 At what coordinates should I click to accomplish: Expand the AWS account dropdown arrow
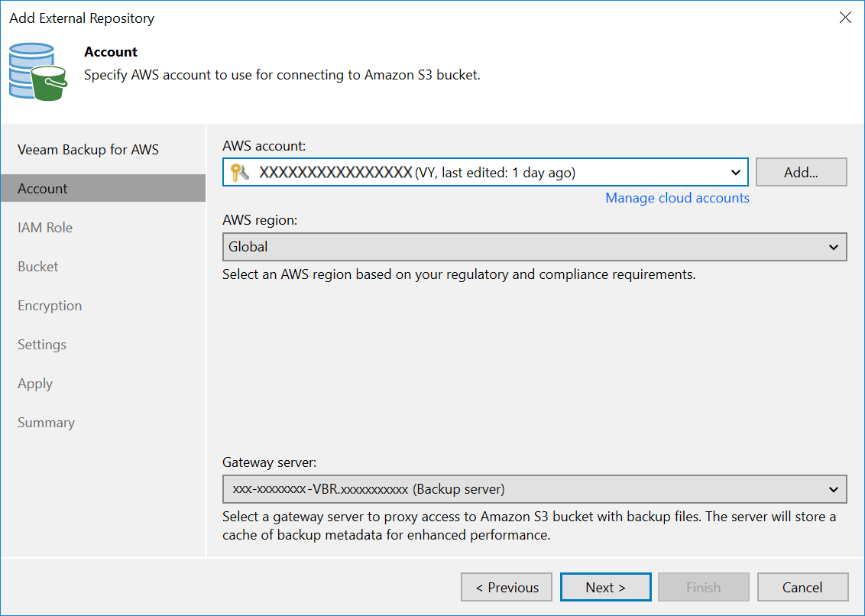[x=735, y=173]
